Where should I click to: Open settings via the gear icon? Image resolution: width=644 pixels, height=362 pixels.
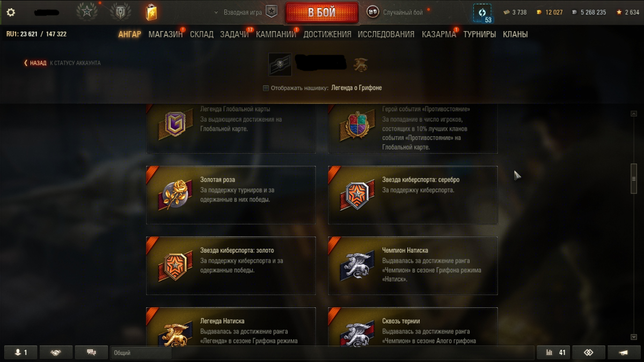coord(11,12)
